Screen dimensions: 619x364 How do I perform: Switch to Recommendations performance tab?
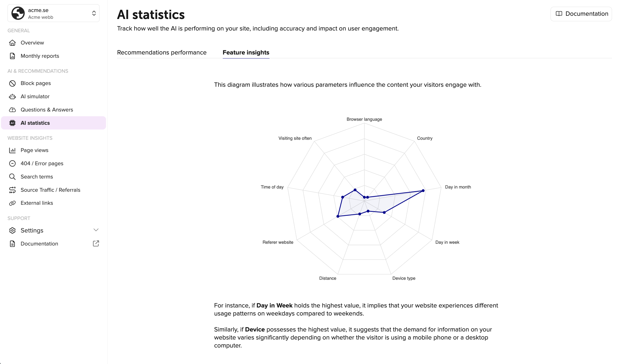pos(161,52)
